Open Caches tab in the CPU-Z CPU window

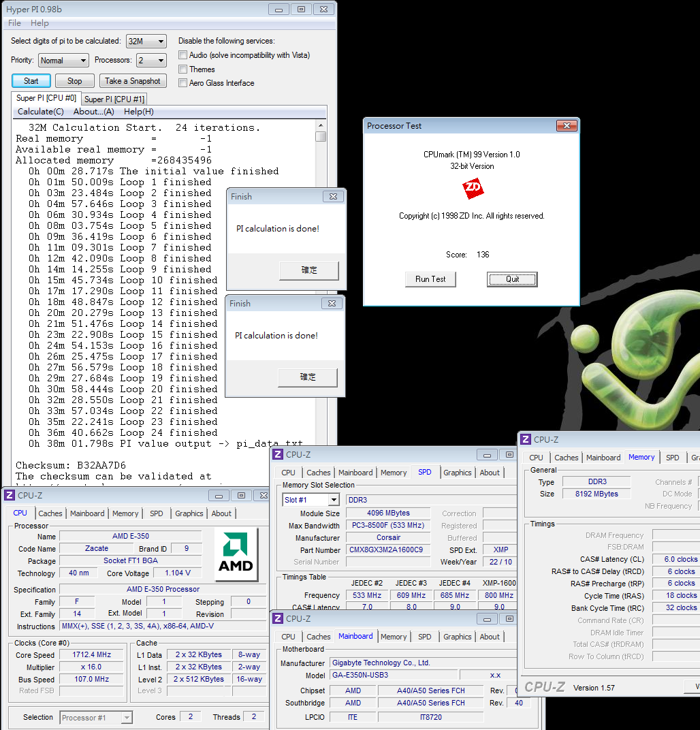(50, 513)
